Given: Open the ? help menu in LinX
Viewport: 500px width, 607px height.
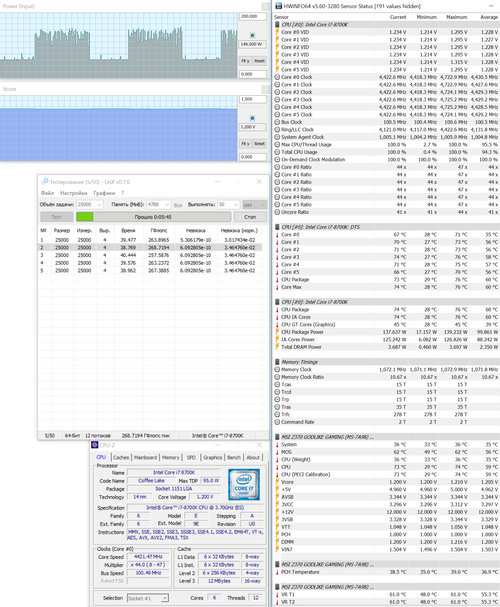Looking at the screenshot, I should tap(123, 193).
